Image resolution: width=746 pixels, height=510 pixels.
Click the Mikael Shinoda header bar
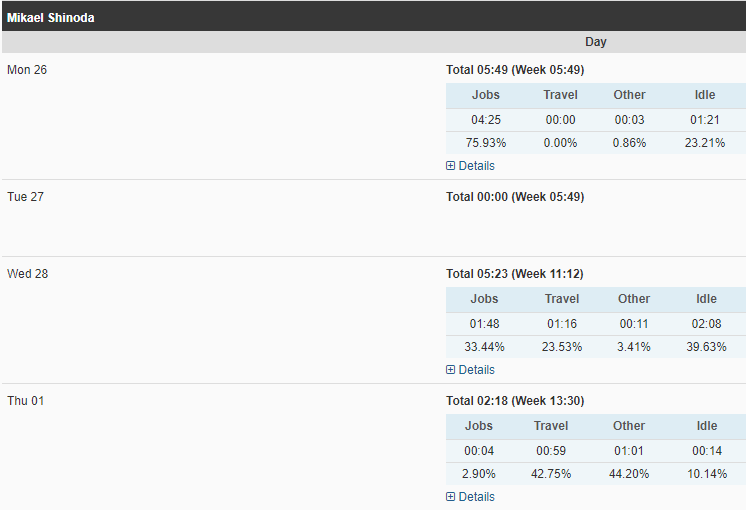pyautogui.click(x=374, y=17)
